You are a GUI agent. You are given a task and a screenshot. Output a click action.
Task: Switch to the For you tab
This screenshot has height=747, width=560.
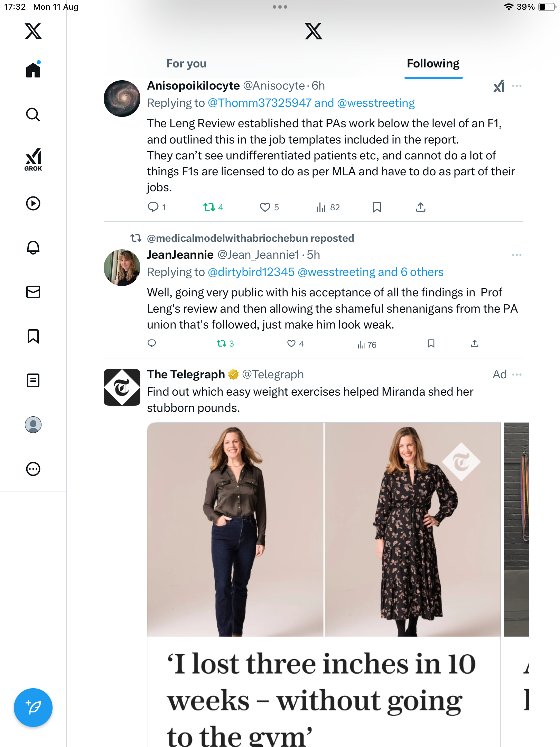[x=186, y=64]
